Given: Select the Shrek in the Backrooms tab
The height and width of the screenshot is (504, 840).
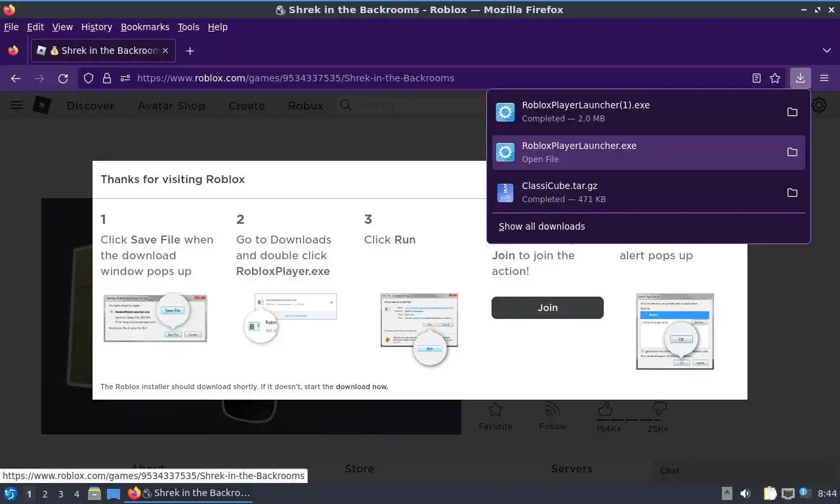Looking at the screenshot, I should 103,51.
